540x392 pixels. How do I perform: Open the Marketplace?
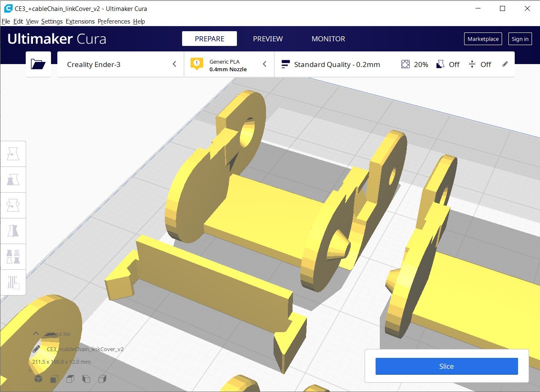click(483, 39)
